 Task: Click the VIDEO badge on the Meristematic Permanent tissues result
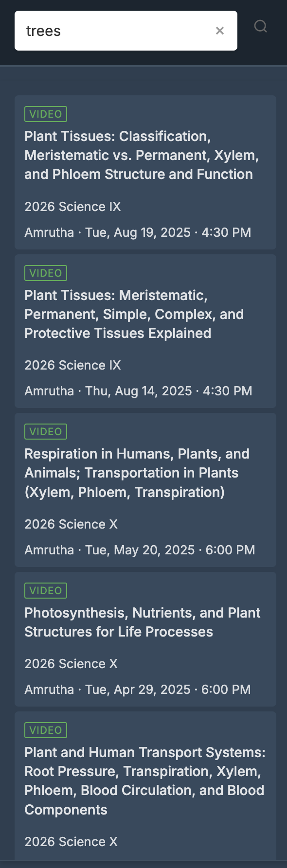point(46,273)
